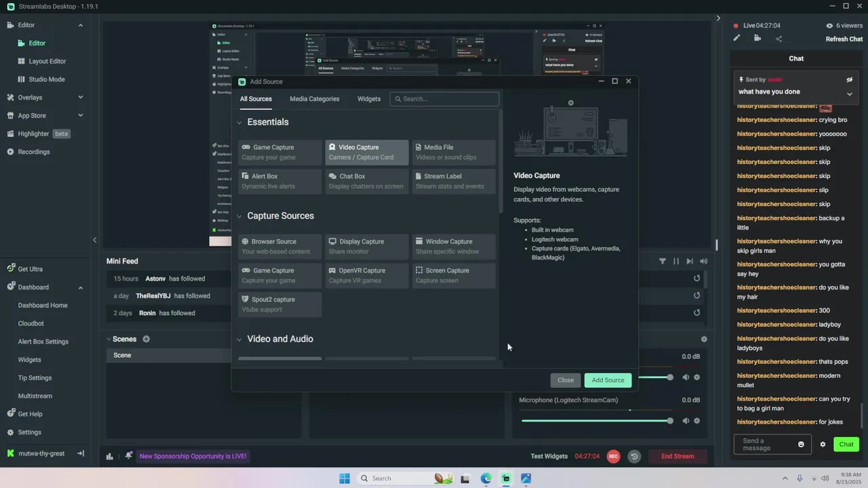Open the notifications bell

click(129, 456)
